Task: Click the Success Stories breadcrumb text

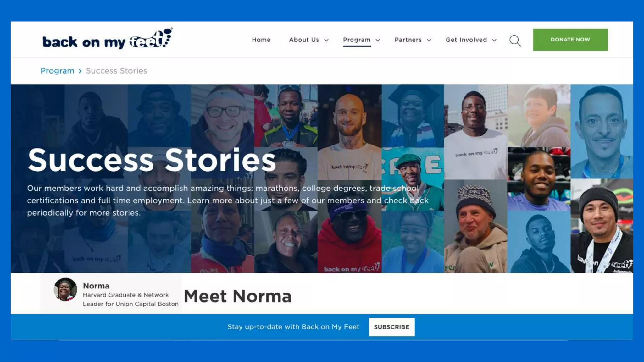Action: pyautogui.click(x=116, y=71)
